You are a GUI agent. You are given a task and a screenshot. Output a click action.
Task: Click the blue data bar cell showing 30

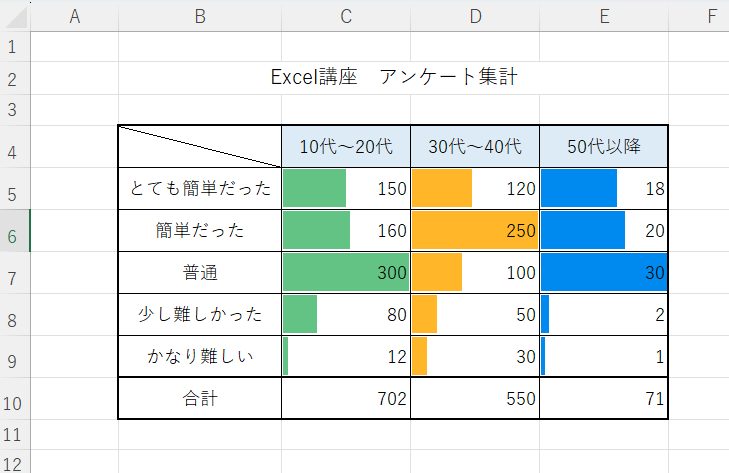604,272
